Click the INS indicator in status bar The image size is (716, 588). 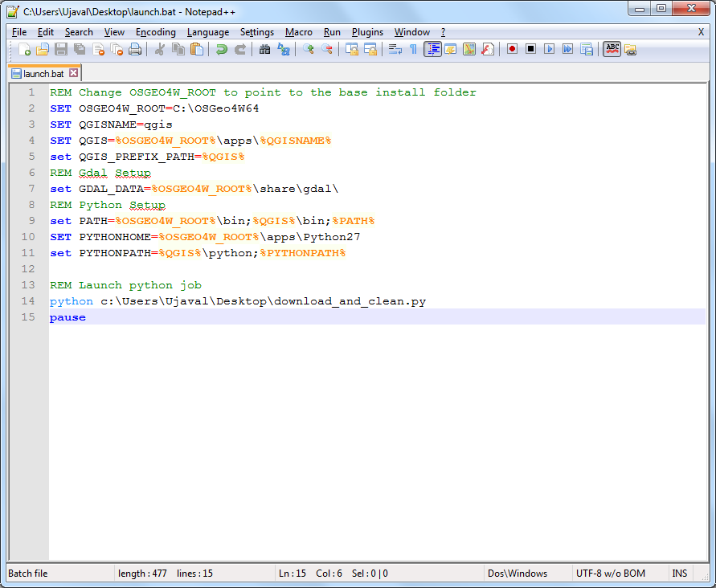(680, 574)
